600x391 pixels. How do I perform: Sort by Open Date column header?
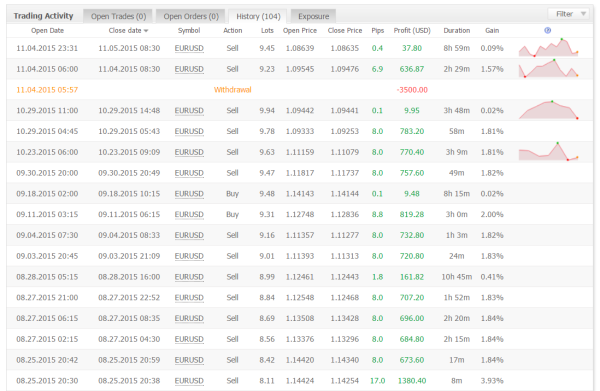(47, 31)
